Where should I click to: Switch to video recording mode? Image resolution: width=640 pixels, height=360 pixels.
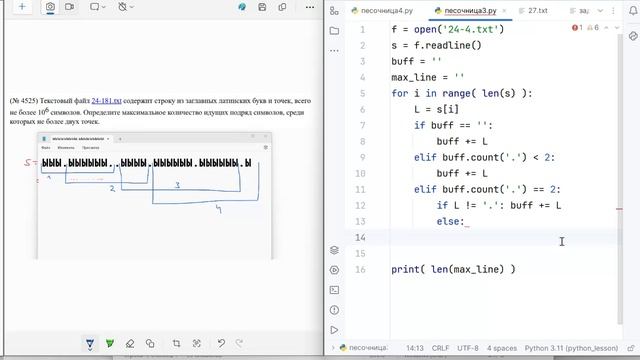coord(70,7)
